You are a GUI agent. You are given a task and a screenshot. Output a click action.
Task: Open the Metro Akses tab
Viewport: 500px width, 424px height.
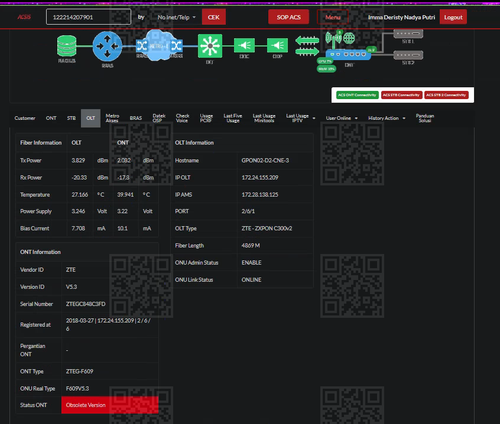pos(112,118)
